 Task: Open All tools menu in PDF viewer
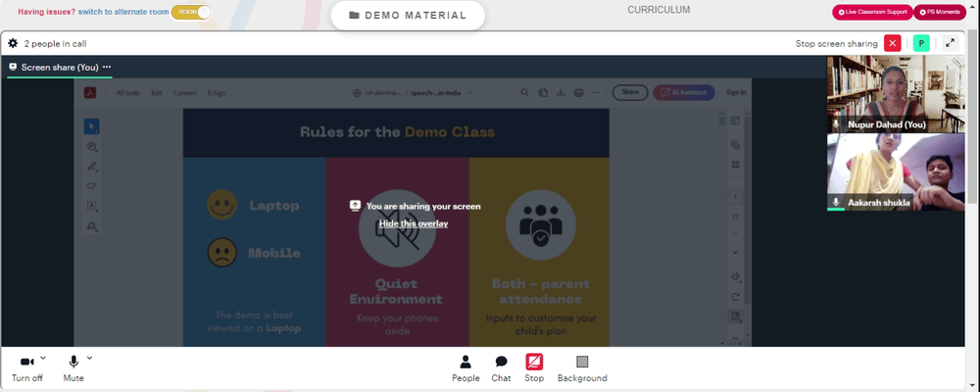point(127,92)
